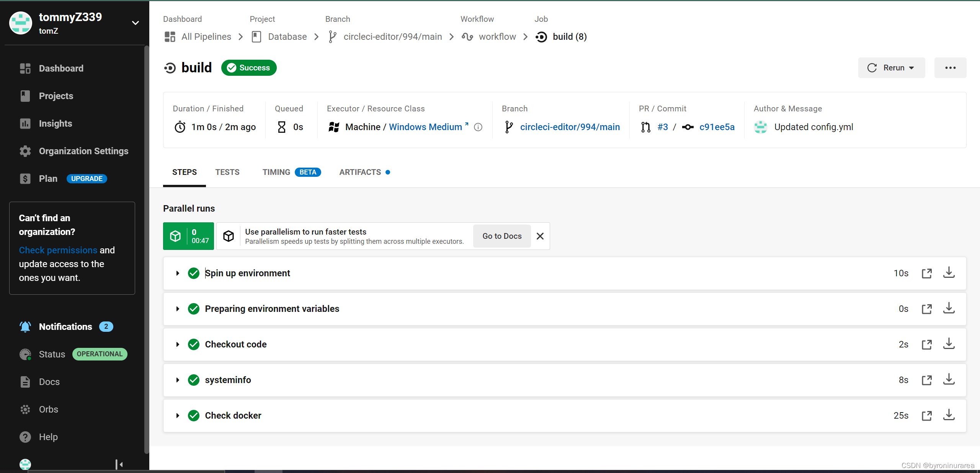The height and width of the screenshot is (473, 980).
Task: Download systeminfo step output
Action: [949, 380]
